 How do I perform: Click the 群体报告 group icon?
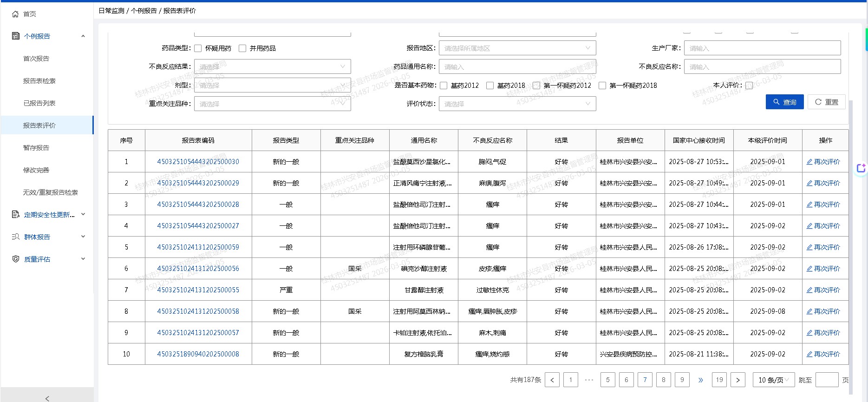pyautogui.click(x=16, y=237)
